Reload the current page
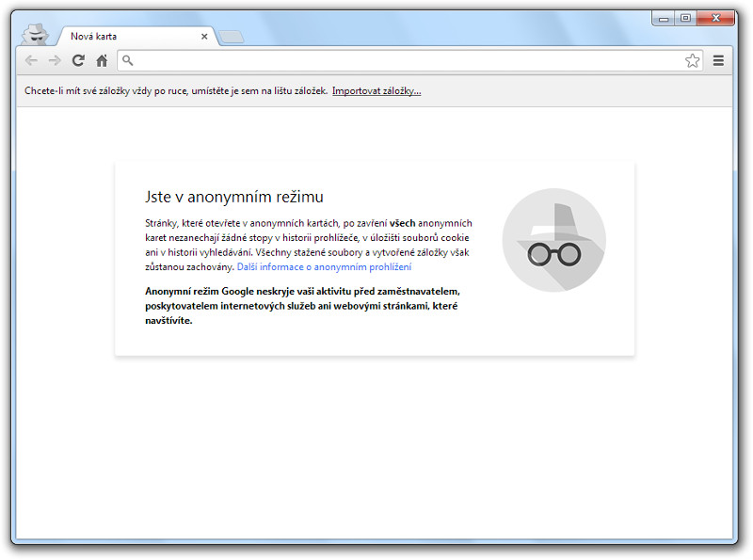753x560 pixels. (x=78, y=60)
